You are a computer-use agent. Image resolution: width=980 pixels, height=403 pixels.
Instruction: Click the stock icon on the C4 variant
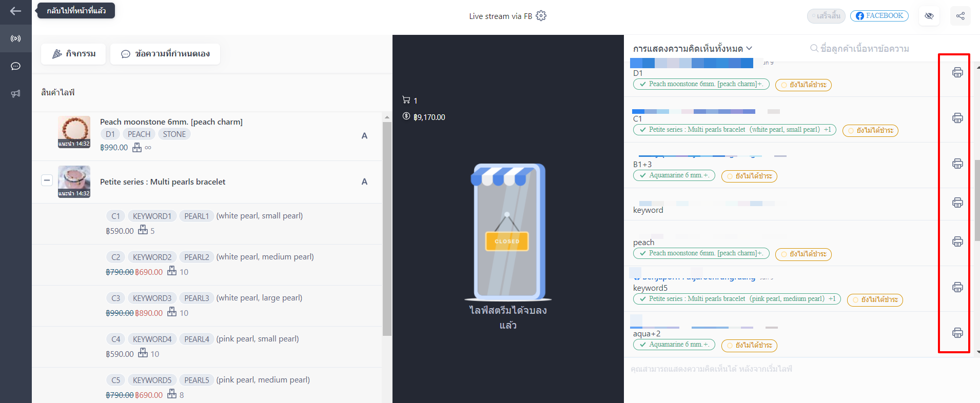point(143,353)
